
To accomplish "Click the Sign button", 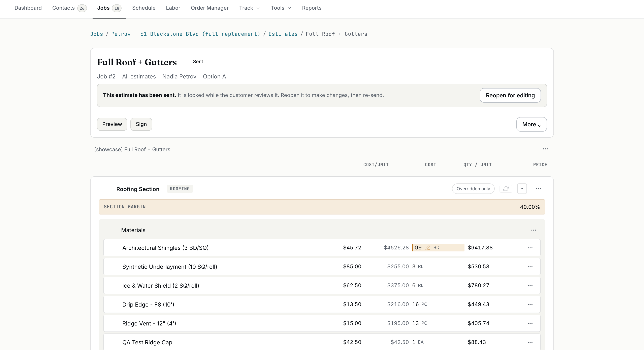I will pyautogui.click(x=141, y=124).
